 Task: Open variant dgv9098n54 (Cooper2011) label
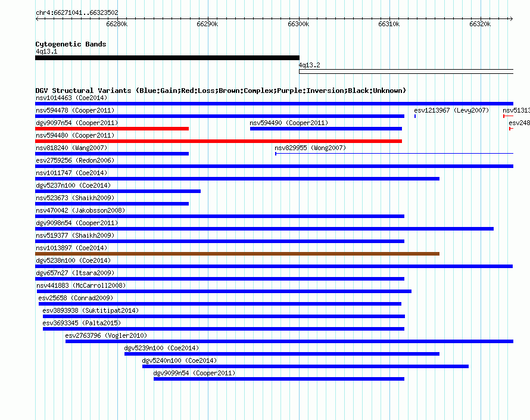click(77, 223)
